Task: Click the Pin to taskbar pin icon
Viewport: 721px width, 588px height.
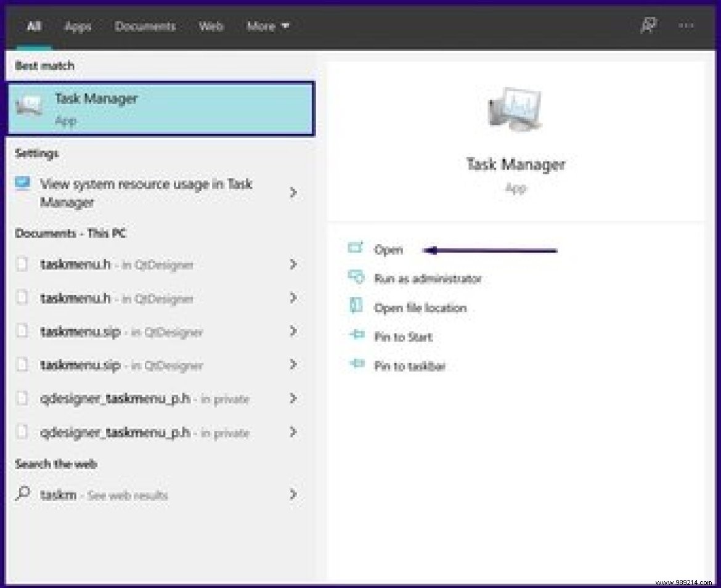Action: [356, 365]
